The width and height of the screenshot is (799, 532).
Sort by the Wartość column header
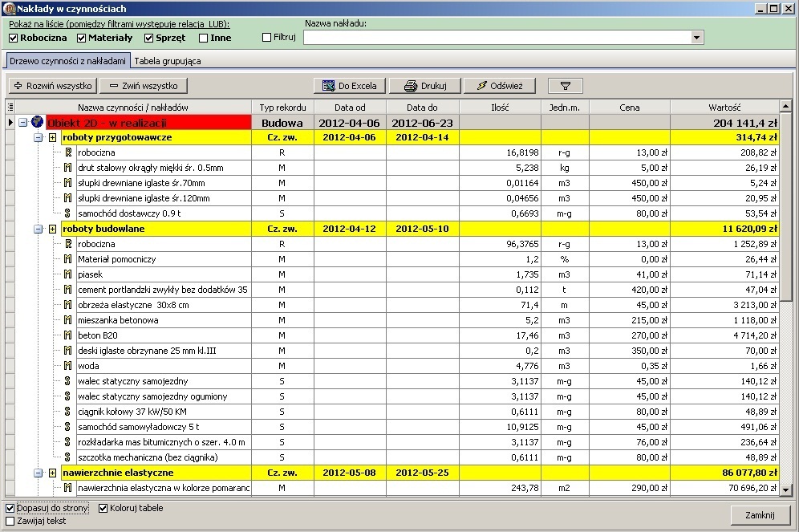724,108
